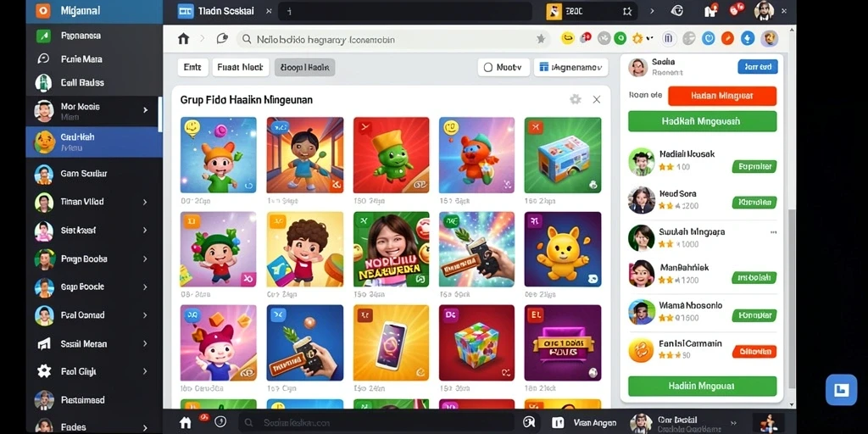Select the settings gear in left sidebar
Viewport: 868px width, 434px height.
[x=44, y=371]
